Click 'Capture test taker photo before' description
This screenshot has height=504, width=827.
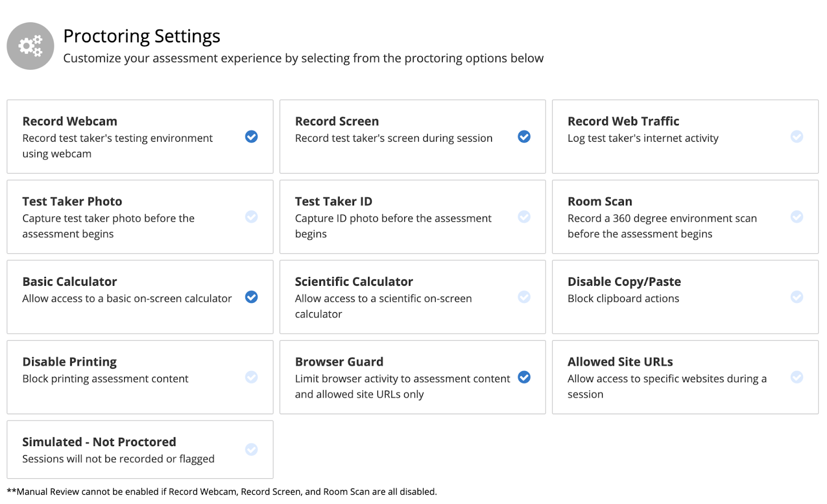pyautogui.click(x=109, y=226)
